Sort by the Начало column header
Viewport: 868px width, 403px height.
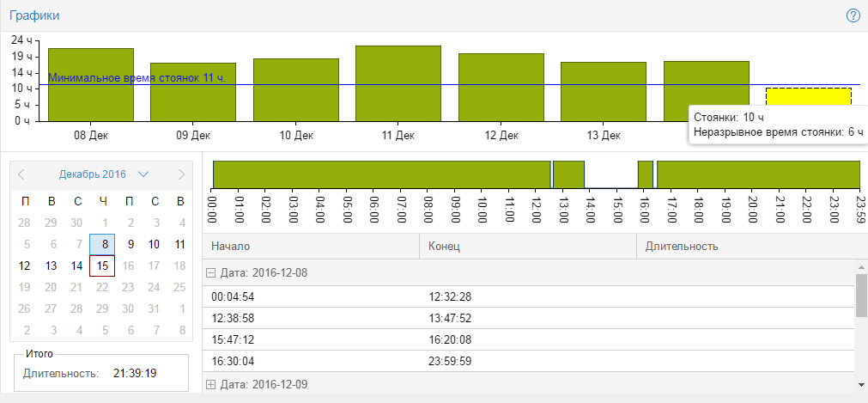(310, 247)
